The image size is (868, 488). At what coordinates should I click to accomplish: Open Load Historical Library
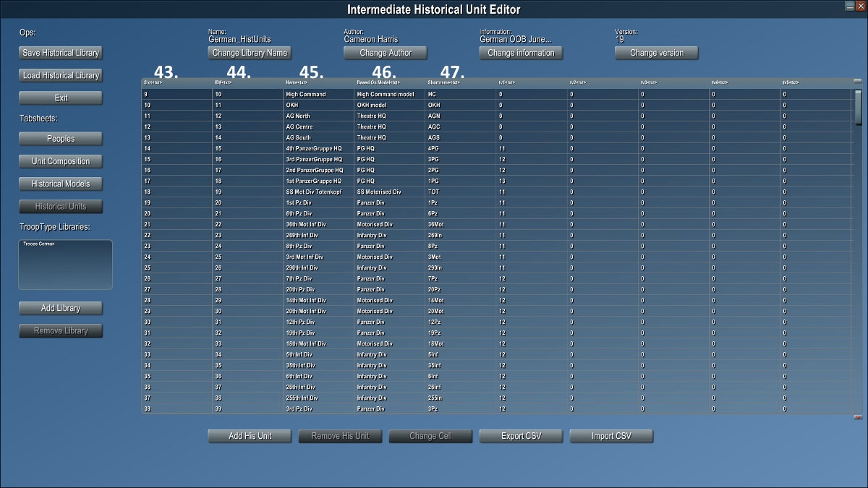(x=61, y=75)
